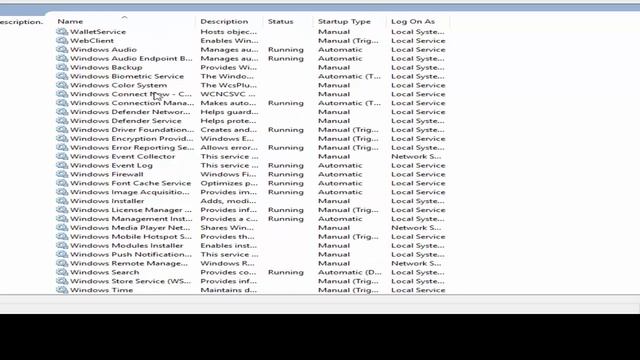Click the gear icon beside Windows Backup
640x360 pixels.
tap(62, 67)
